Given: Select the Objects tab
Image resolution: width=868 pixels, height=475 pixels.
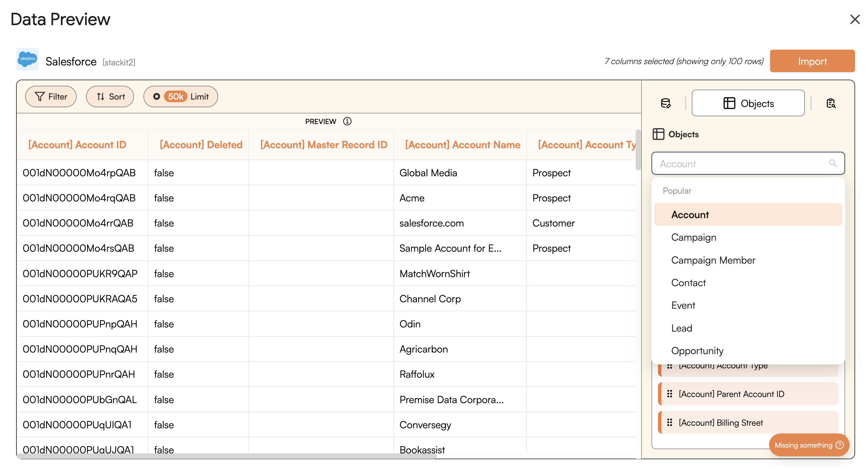Looking at the screenshot, I should pyautogui.click(x=748, y=103).
